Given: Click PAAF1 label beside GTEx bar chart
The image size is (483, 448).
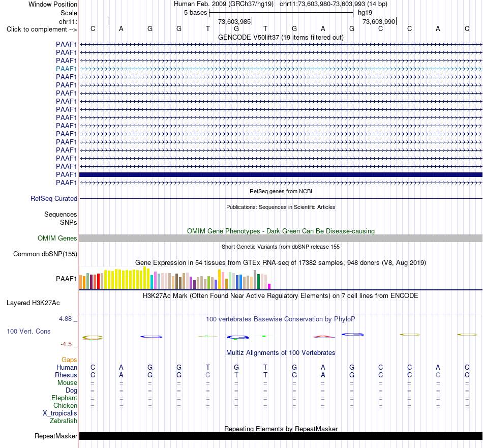Looking at the screenshot, I should tap(66, 279).
